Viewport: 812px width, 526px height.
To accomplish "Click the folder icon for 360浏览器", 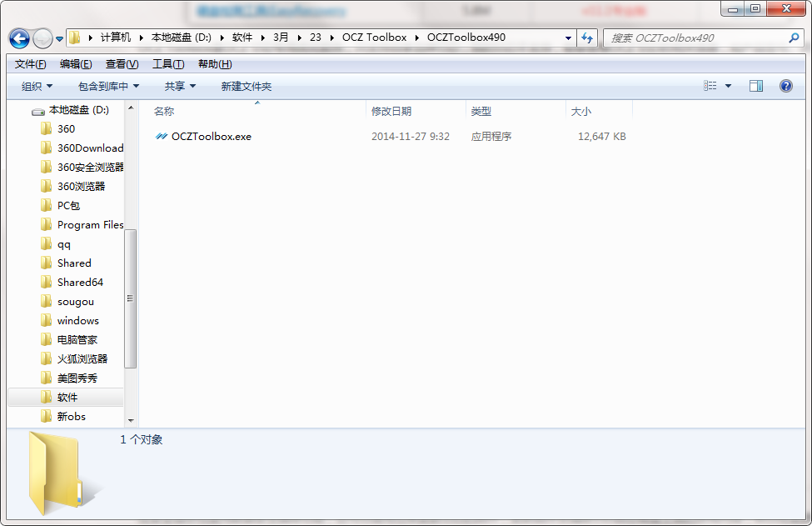I will (46, 186).
